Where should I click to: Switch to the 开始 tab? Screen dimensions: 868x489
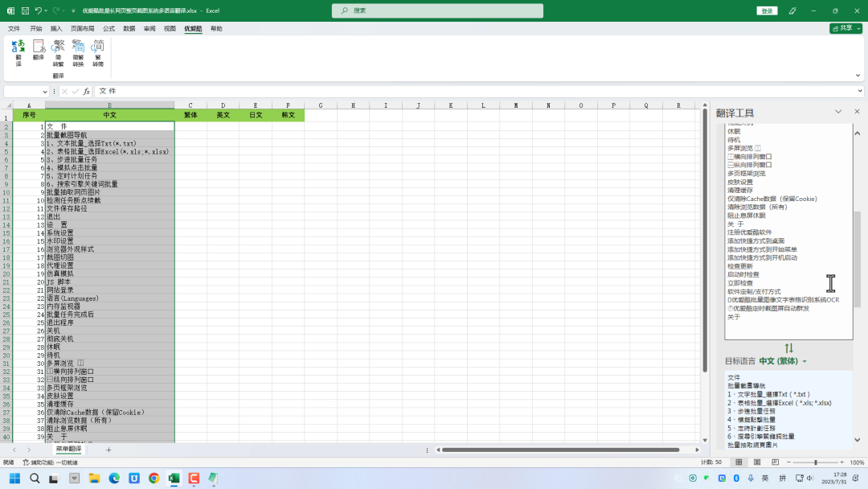pos(36,28)
